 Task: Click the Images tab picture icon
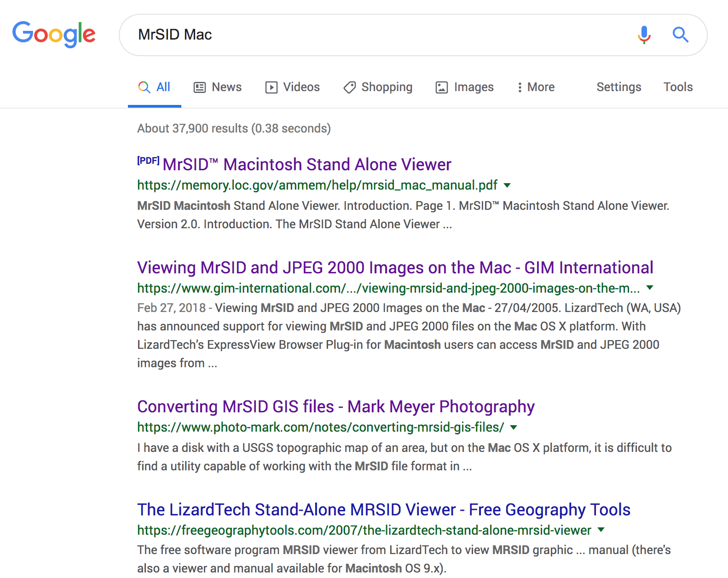(442, 87)
